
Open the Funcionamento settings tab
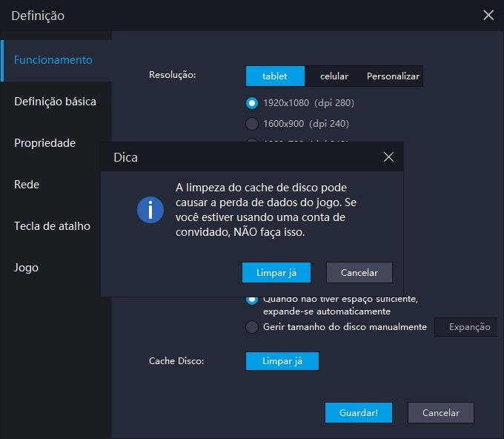(53, 60)
